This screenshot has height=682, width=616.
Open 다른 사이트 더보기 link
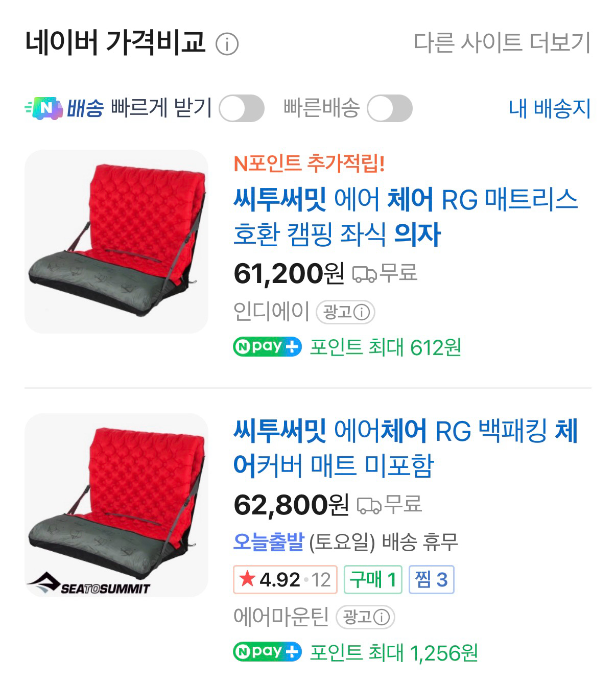click(502, 43)
